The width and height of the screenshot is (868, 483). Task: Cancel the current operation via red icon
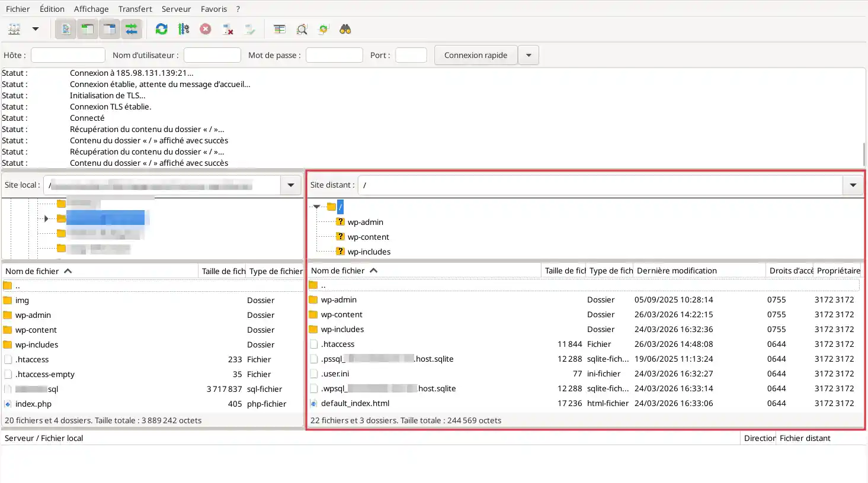205,28
